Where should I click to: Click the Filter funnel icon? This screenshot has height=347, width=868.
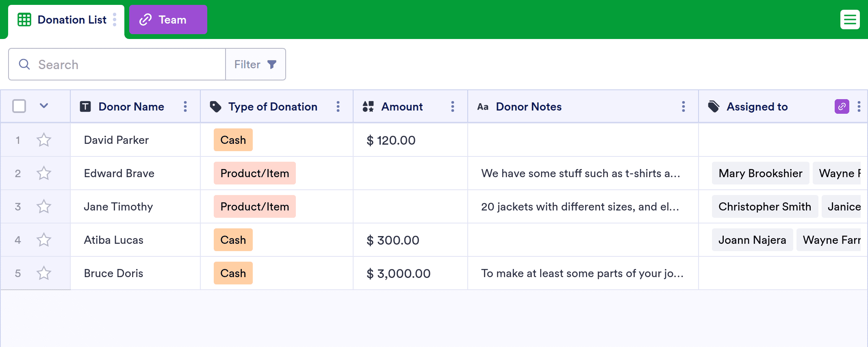(272, 64)
